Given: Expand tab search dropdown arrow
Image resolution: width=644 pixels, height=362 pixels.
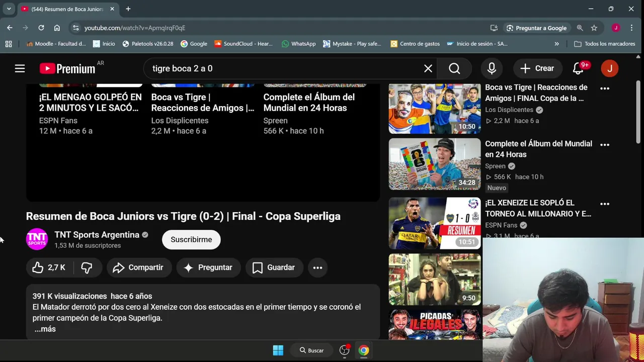Looking at the screenshot, I should pos(9,9).
